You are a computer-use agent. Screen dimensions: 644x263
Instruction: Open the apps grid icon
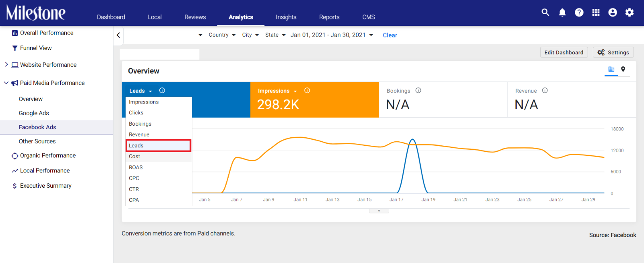point(596,12)
